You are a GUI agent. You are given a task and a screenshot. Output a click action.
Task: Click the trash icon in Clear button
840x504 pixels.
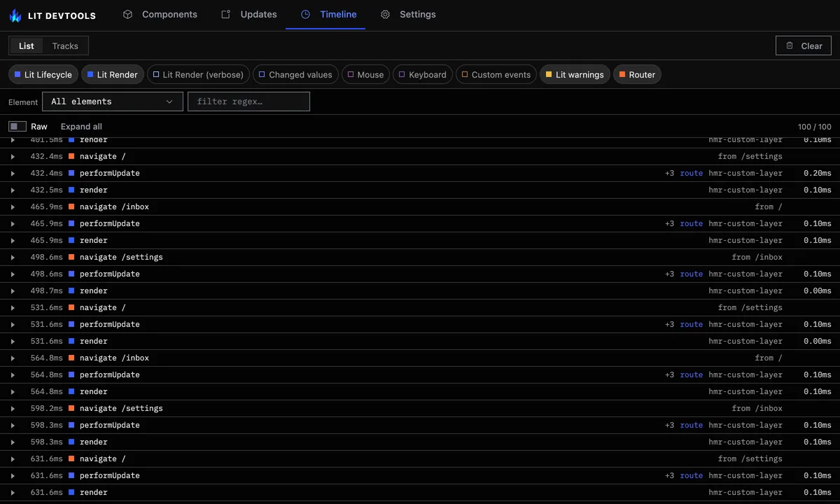[790, 45]
